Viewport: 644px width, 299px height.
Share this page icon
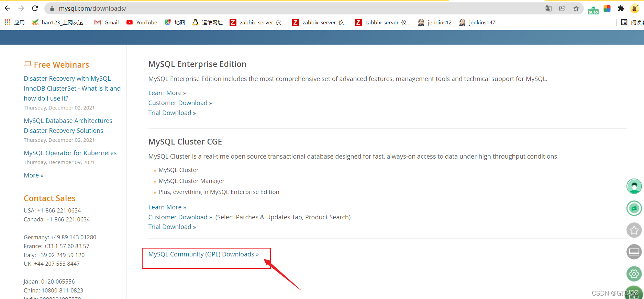[x=562, y=9]
